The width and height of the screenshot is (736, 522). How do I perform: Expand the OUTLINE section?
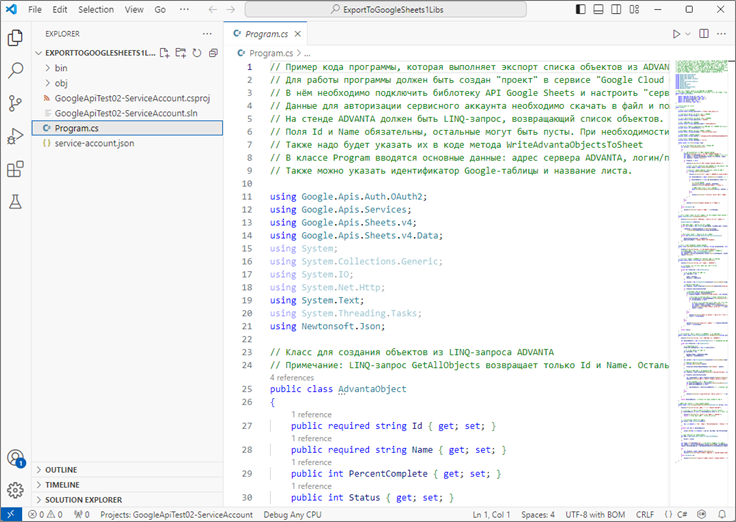(x=127, y=470)
